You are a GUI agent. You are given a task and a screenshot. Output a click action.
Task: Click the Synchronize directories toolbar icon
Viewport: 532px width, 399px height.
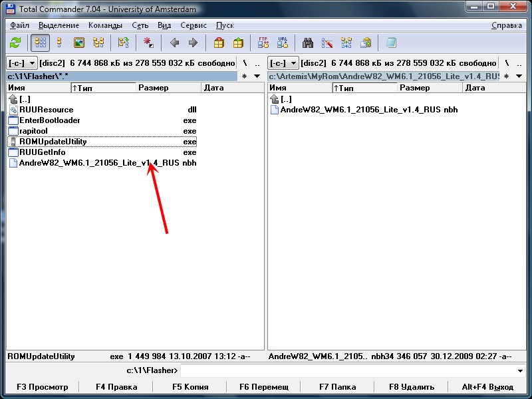pos(346,43)
